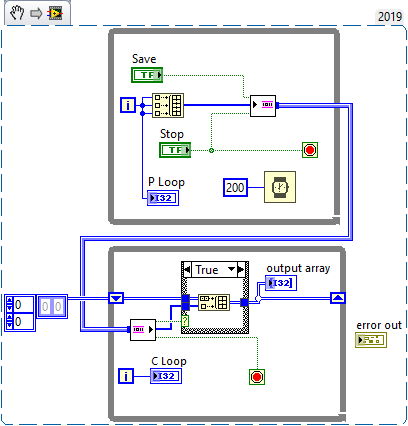Click the Save label text
This screenshot has width=408, height=426.
coord(144,59)
